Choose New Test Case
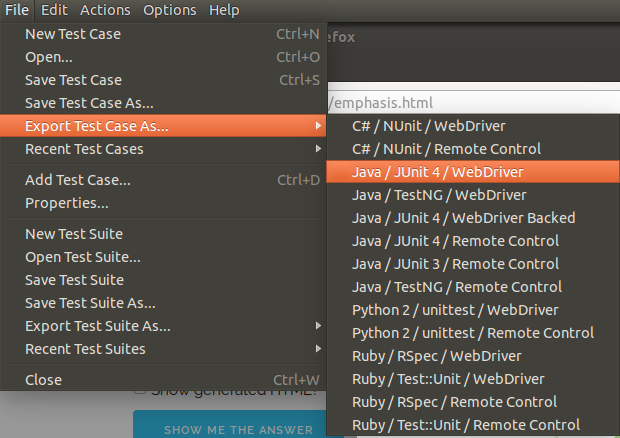Viewport: 620px width, 438px height. tap(163, 34)
